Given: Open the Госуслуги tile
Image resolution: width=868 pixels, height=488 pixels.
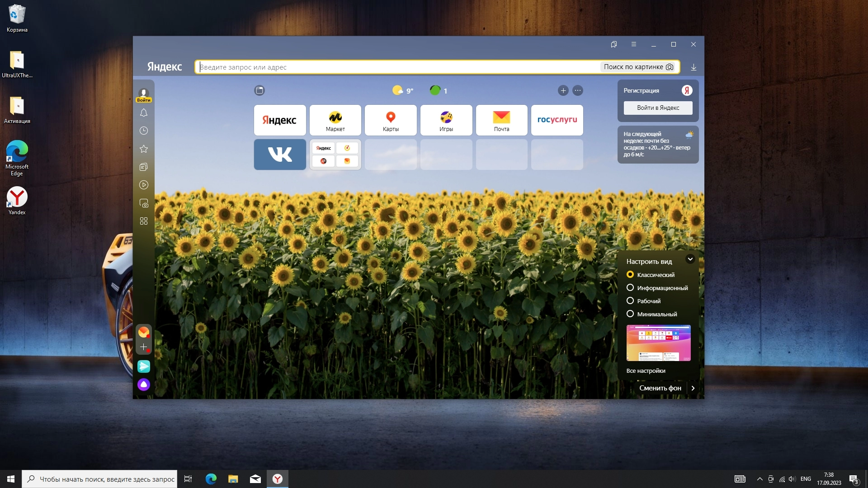Looking at the screenshot, I should [x=557, y=120].
